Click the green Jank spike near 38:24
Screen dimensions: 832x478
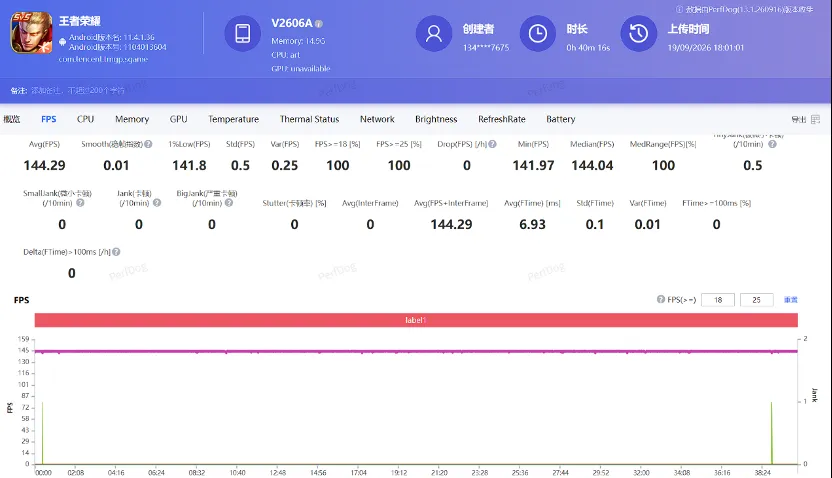pyautogui.click(x=772, y=432)
